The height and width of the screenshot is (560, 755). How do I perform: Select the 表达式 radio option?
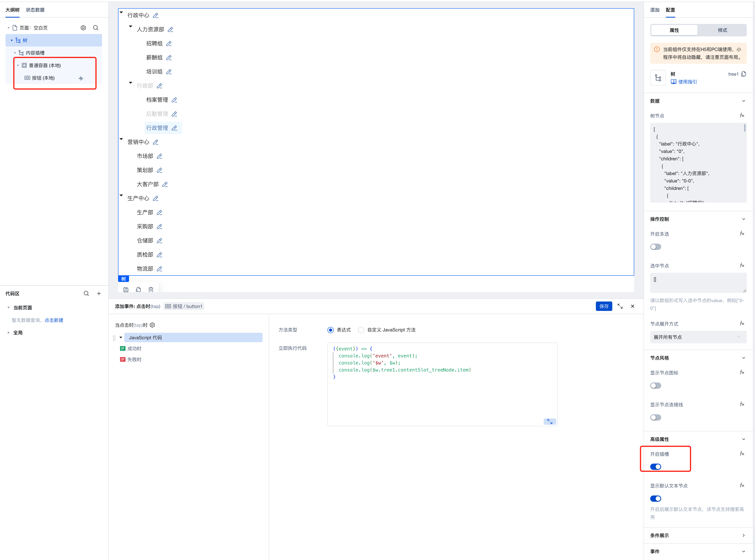pyautogui.click(x=330, y=330)
